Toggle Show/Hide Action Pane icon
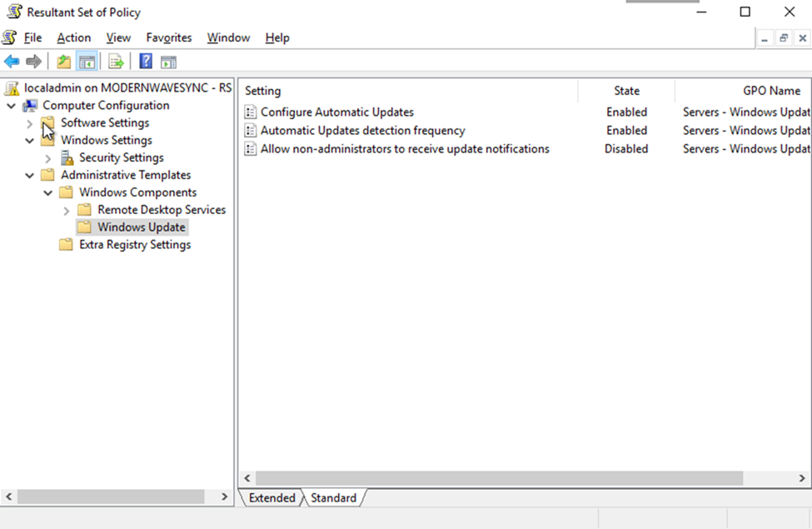 [168, 62]
